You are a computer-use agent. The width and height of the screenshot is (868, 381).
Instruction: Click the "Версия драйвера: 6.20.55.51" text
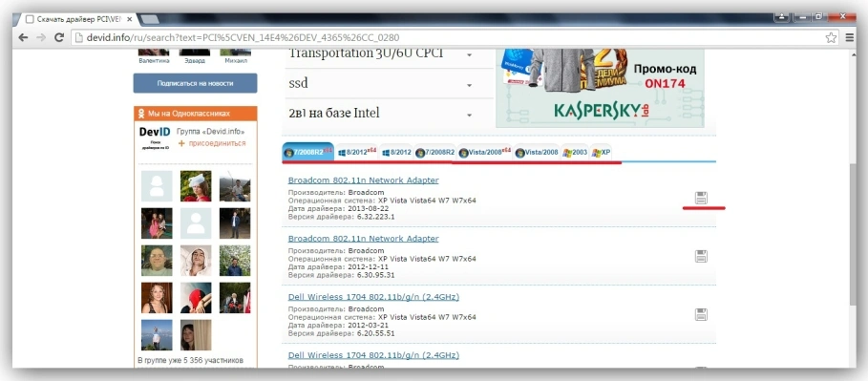341,333
